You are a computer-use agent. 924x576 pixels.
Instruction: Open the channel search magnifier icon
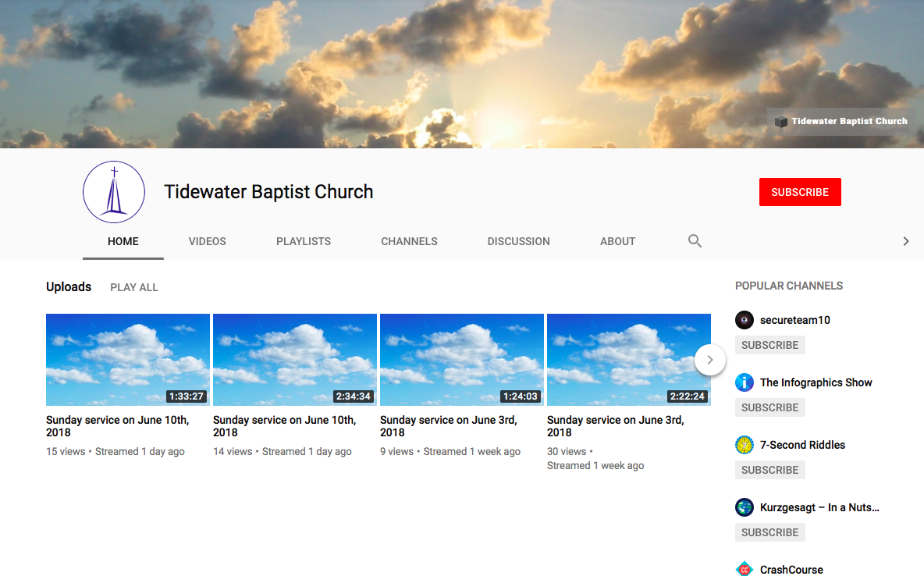[x=695, y=240]
